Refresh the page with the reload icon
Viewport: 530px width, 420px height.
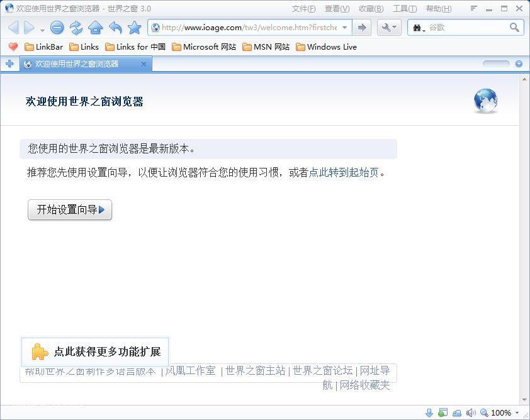76,27
